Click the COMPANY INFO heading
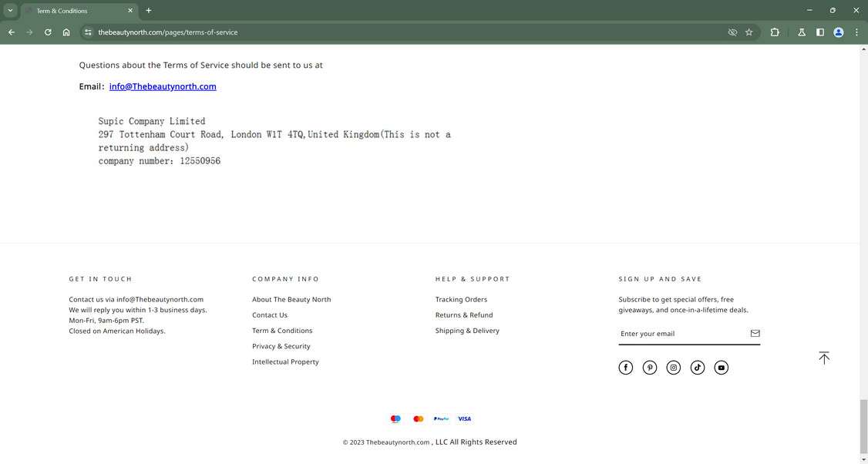This screenshot has width=868, height=464. pyautogui.click(x=286, y=279)
